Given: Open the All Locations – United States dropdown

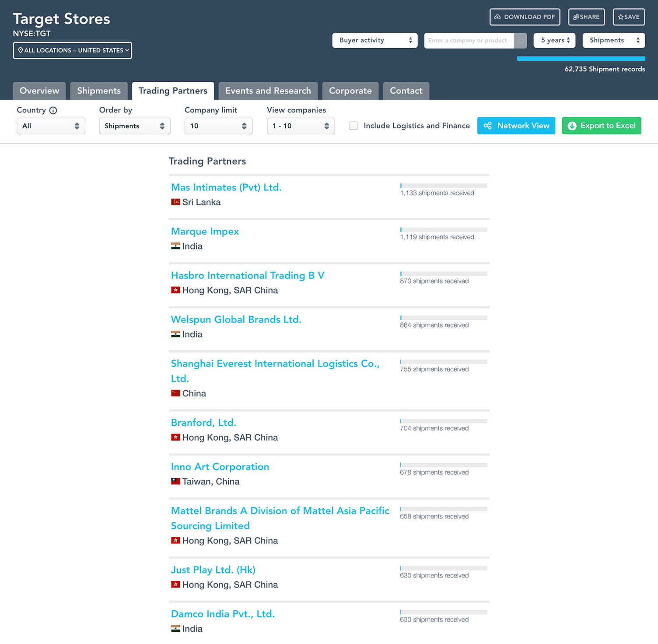Looking at the screenshot, I should [x=72, y=50].
